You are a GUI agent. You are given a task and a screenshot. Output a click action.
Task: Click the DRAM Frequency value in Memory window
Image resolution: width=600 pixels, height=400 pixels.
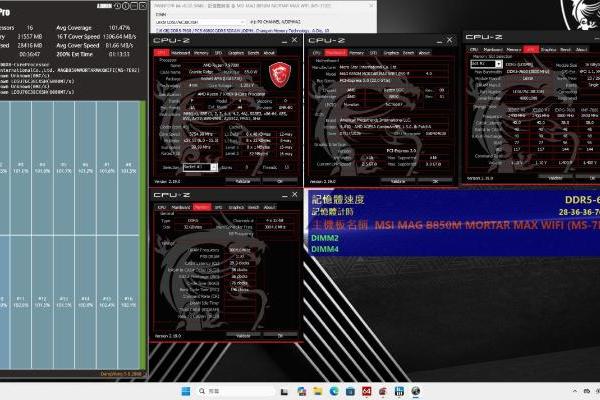point(240,250)
